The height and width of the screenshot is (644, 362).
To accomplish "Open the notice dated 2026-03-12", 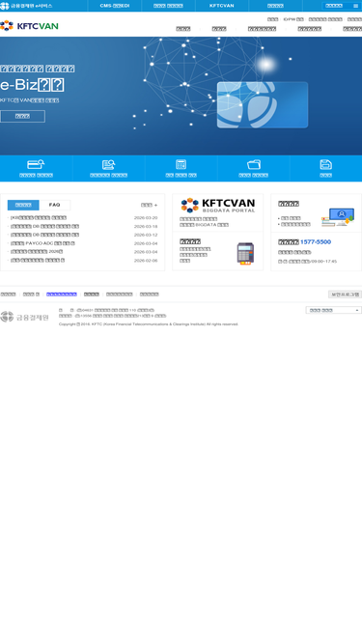I will click(44, 235).
